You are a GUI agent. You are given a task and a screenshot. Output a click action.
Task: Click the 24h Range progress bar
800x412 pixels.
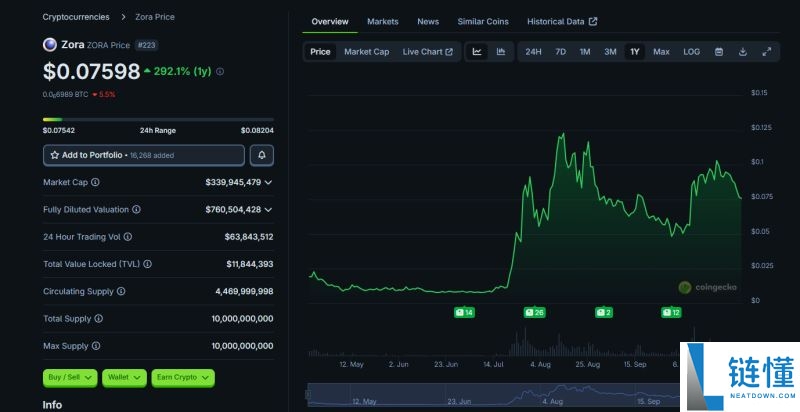coord(158,119)
